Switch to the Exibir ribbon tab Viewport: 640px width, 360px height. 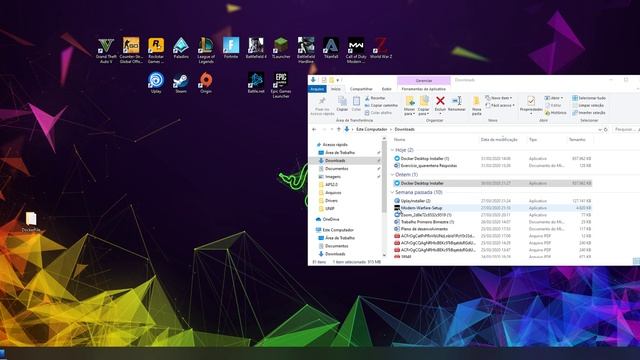(387, 89)
